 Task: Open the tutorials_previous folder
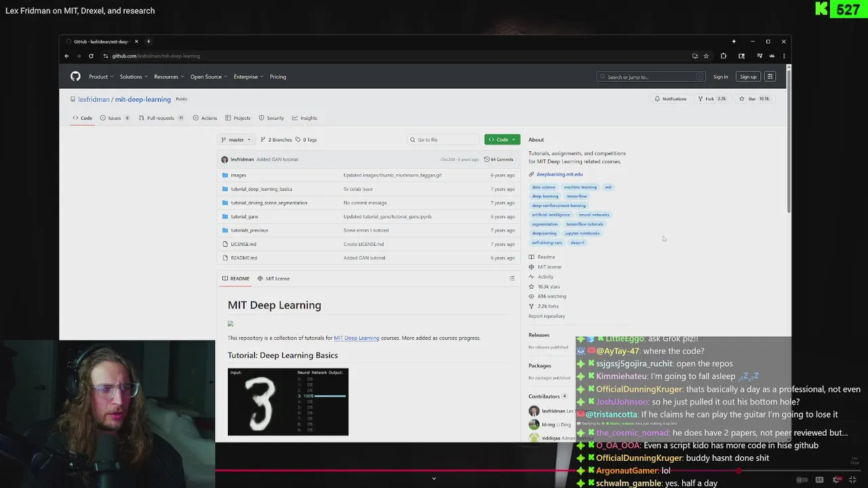249,230
